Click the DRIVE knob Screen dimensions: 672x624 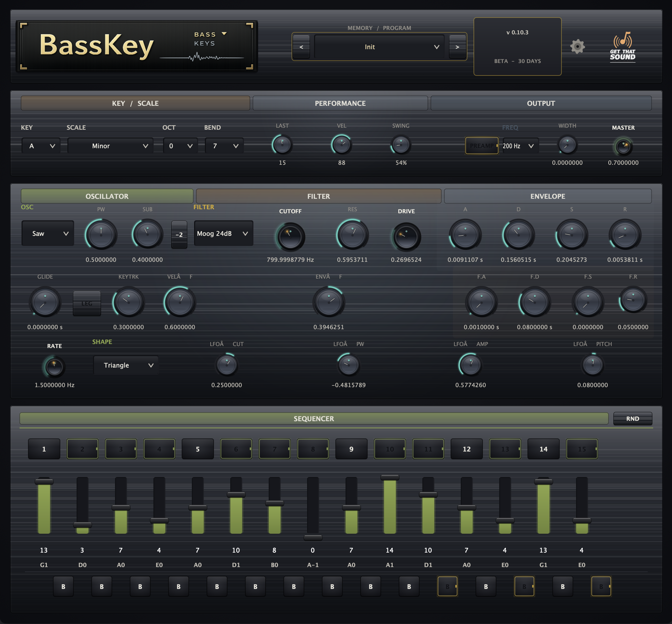click(x=406, y=237)
